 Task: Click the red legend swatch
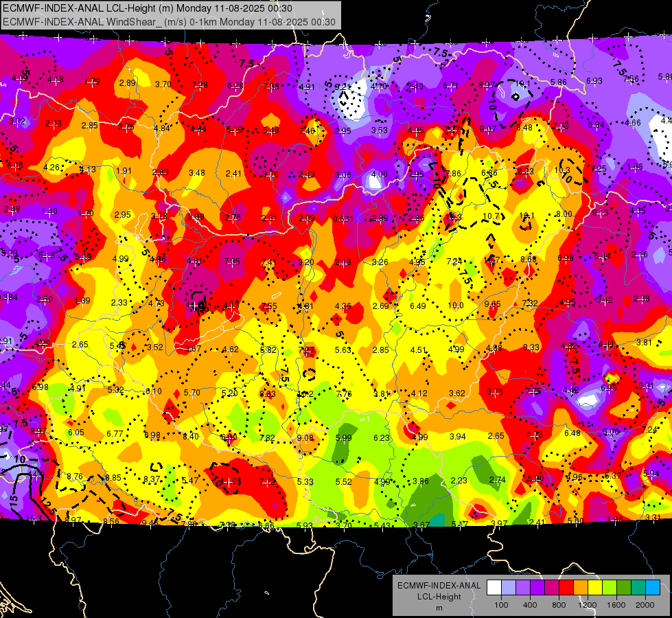566,588
